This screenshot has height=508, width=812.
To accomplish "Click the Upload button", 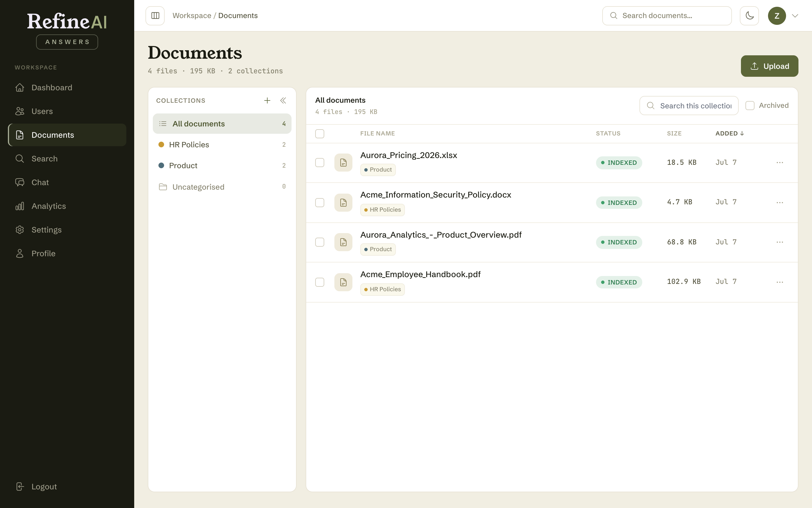I will tap(769, 66).
